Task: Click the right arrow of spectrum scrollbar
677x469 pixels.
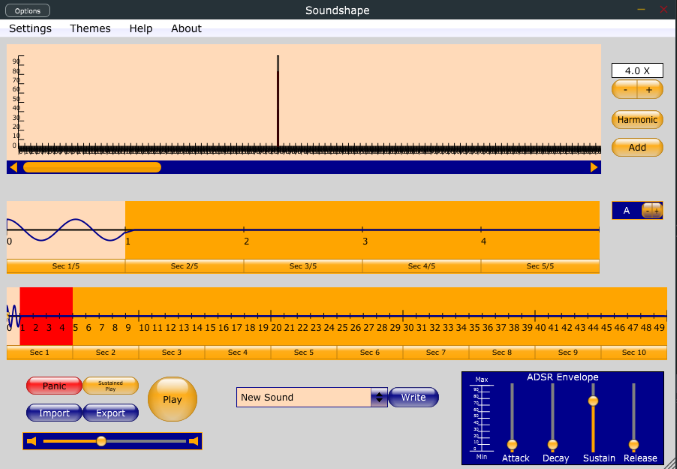Action: point(594,167)
